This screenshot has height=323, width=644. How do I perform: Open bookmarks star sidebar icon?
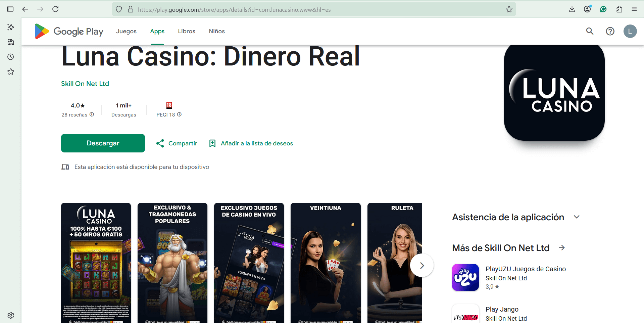[11, 72]
